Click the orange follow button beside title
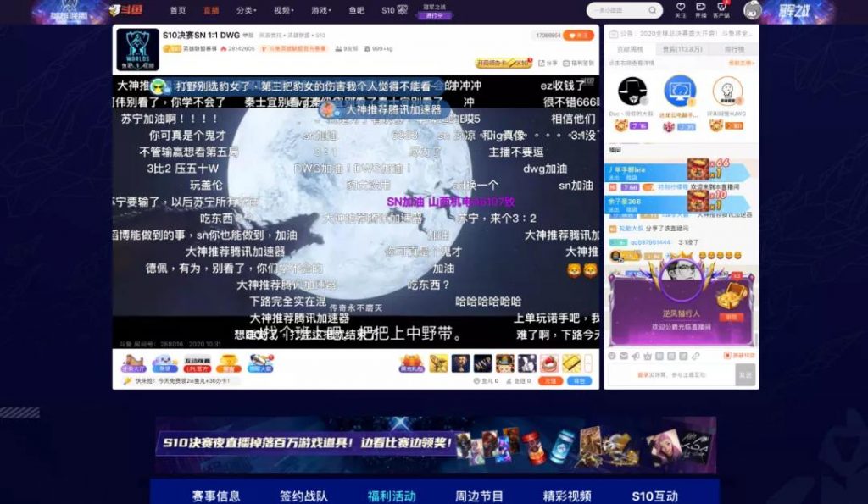868x504 pixels. (578, 36)
